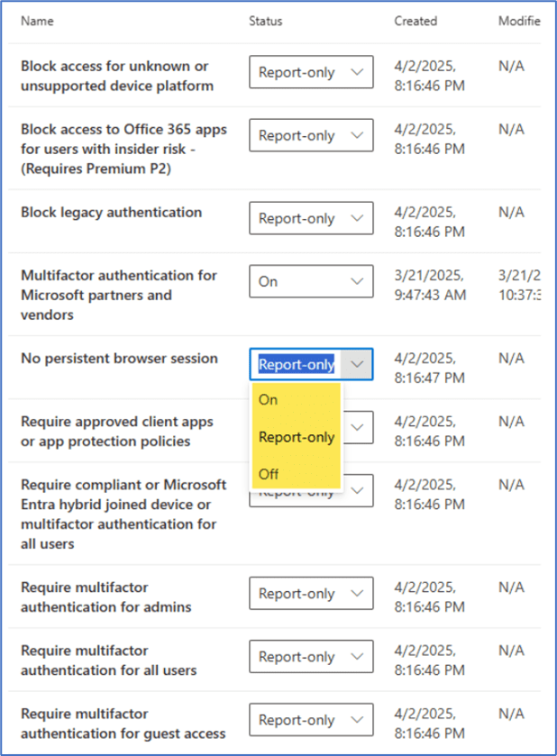Open status dropdown for MFA guest access

click(311, 720)
